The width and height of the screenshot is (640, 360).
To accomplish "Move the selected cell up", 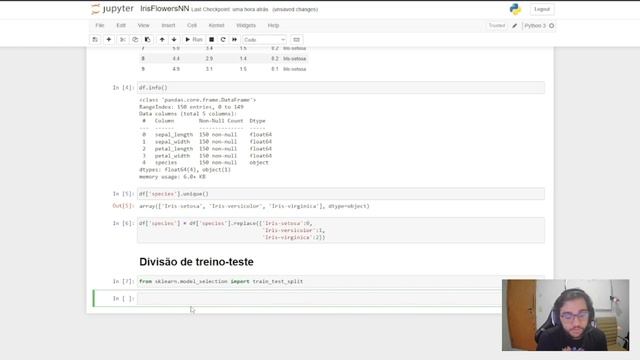I will tap(162, 40).
